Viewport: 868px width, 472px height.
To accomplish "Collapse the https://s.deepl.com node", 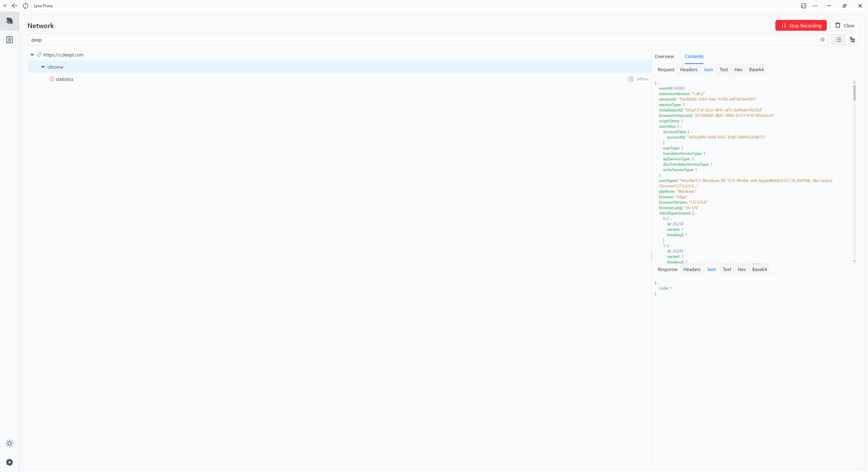I will click(32, 54).
